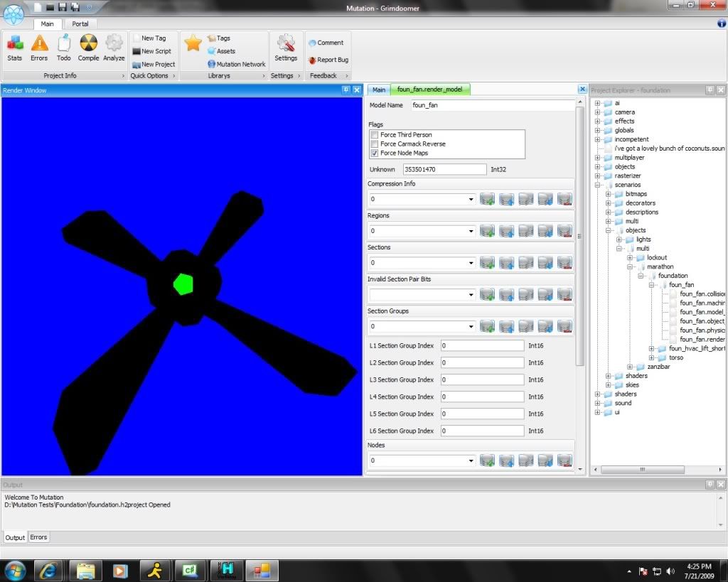Screen dimensions: 728x582
Task: Open the Section Groups dropdown
Action: pos(471,326)
